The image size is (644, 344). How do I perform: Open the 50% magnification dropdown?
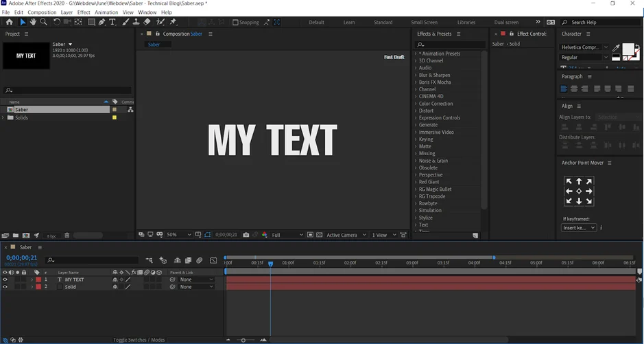(180, 235)
